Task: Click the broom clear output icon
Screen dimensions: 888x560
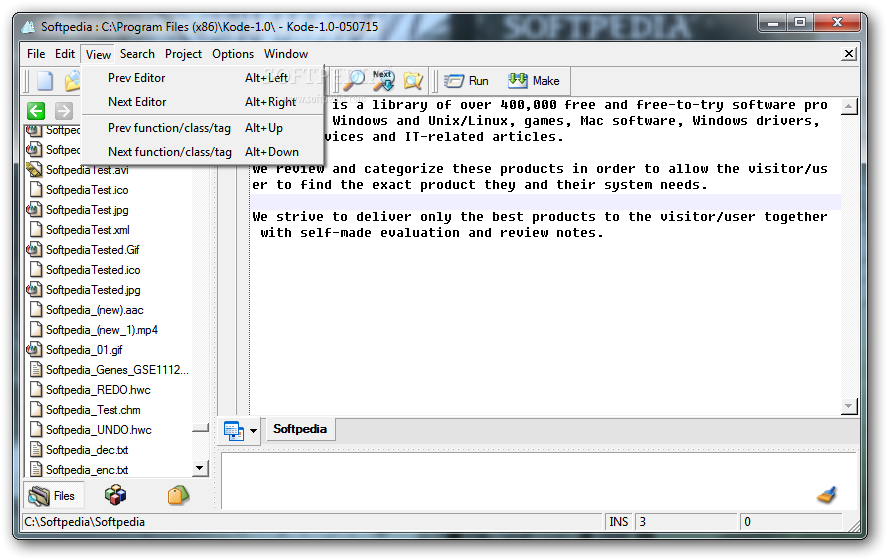Action: coord(827,495)
